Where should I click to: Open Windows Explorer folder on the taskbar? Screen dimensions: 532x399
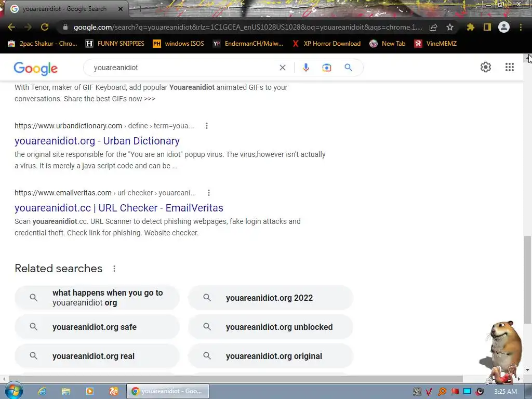click(66, 391)
